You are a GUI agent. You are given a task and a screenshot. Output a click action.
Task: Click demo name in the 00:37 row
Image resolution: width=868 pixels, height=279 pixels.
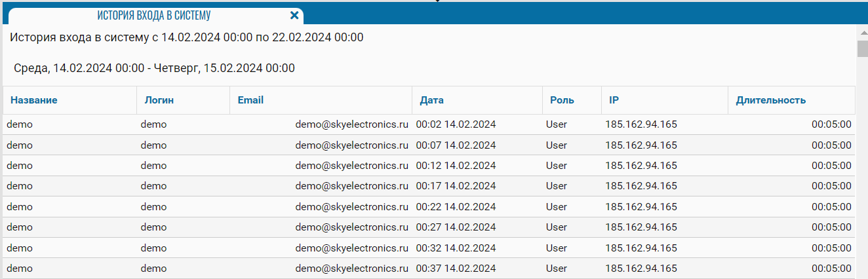point(20,269)
